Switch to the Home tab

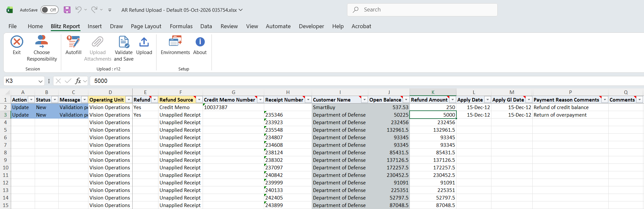point(35,26)
